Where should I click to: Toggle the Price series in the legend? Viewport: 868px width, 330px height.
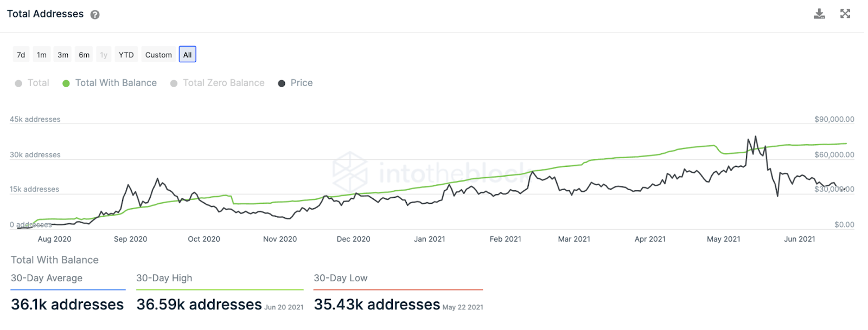tap(282, 83)
